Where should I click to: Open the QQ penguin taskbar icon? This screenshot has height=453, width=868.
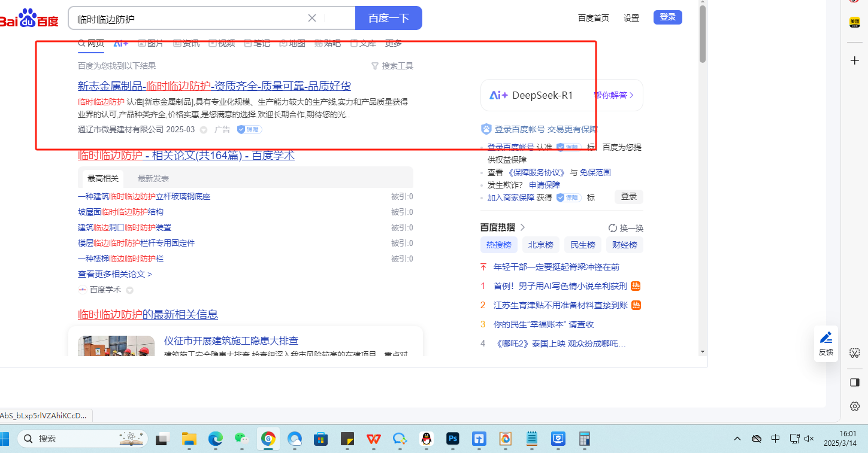427,439
